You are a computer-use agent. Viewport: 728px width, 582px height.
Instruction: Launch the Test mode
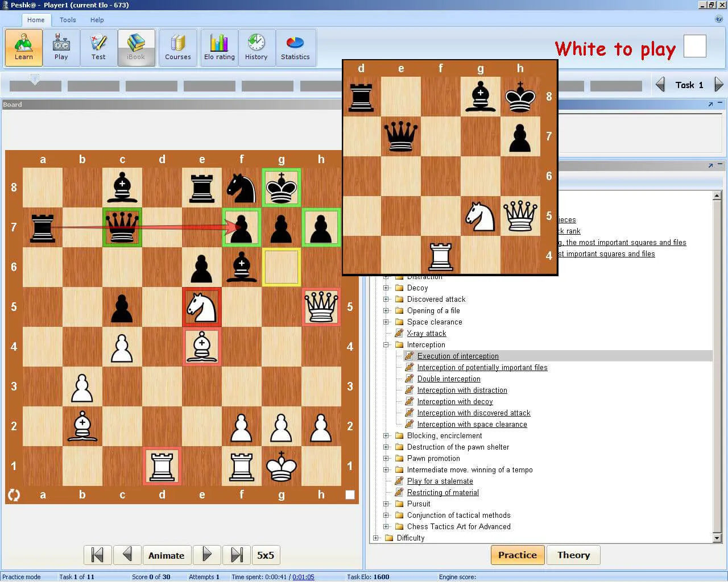[98, 48]
